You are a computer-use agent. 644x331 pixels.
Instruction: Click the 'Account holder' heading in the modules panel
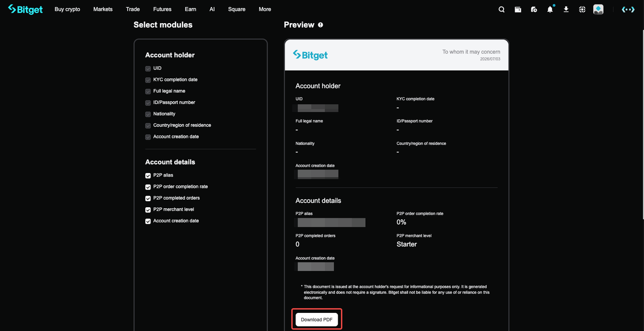[170, 55]
